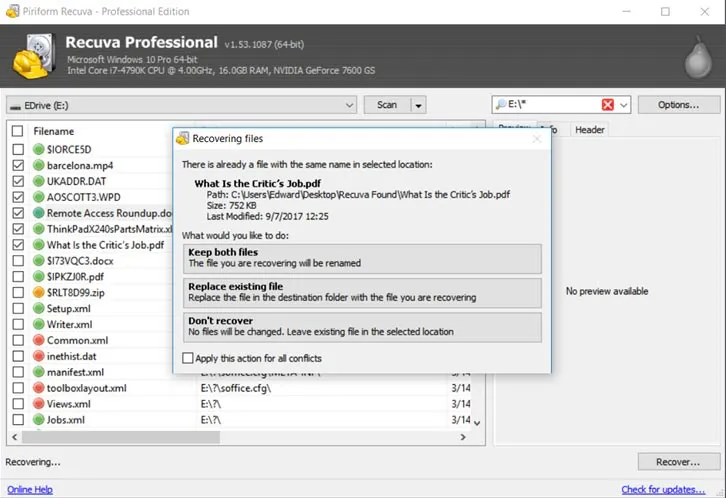Screen dimensions: 726x498
Task: Click status dot beside AOSCOTT3.WPD
Action: [39, 197]
